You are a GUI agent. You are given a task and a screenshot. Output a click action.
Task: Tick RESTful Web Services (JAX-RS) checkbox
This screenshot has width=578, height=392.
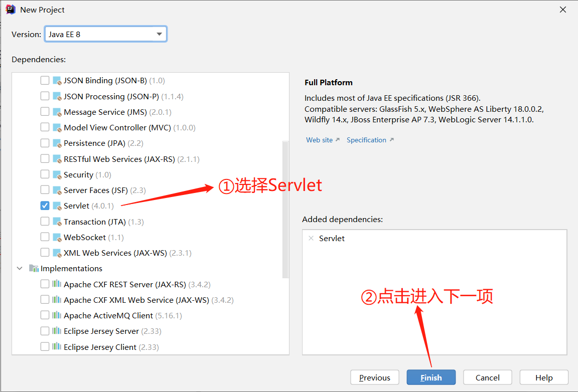[45, 159]
